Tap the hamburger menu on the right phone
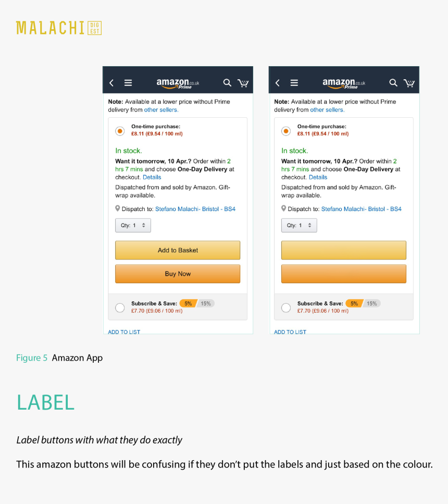This screenshot has width=448, height=504. tap(294, 82)
